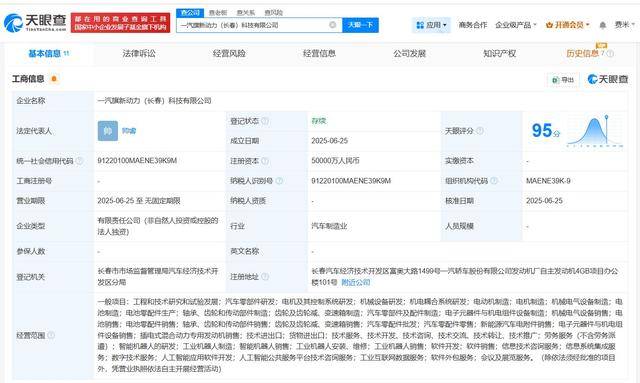Screen dimensions: 640x383
Task: Click the 附近公司 link
Action: click(x=356, y=282)
